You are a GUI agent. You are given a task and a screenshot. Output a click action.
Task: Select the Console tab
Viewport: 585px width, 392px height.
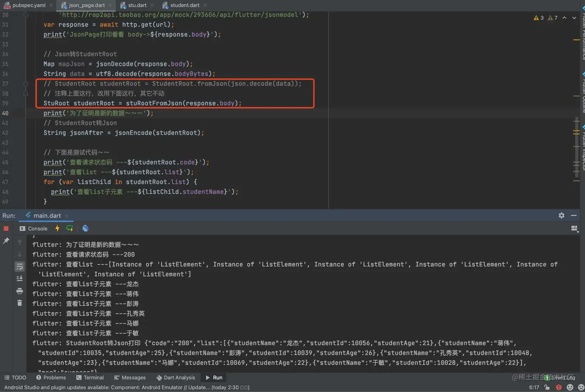34,229
